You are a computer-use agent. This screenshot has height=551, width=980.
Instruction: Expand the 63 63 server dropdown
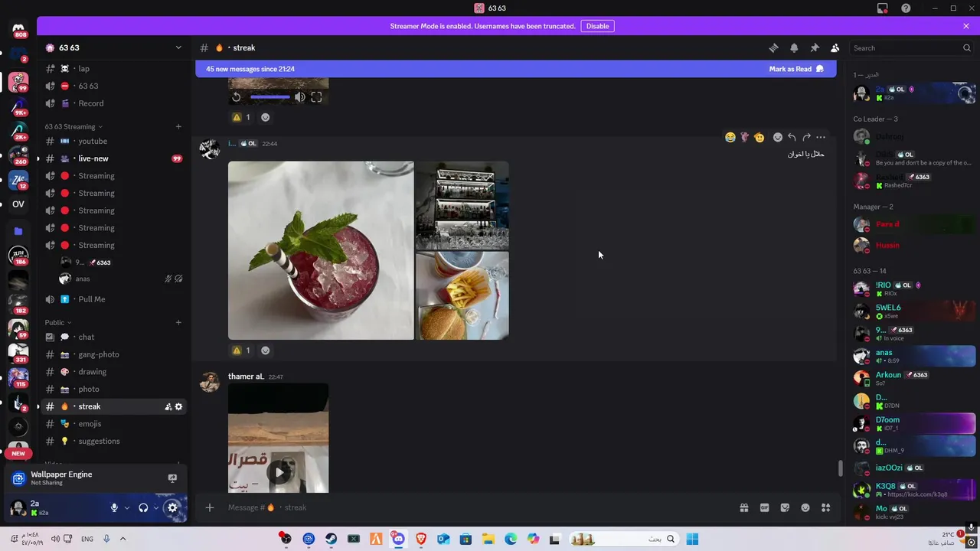click(178, 47)
